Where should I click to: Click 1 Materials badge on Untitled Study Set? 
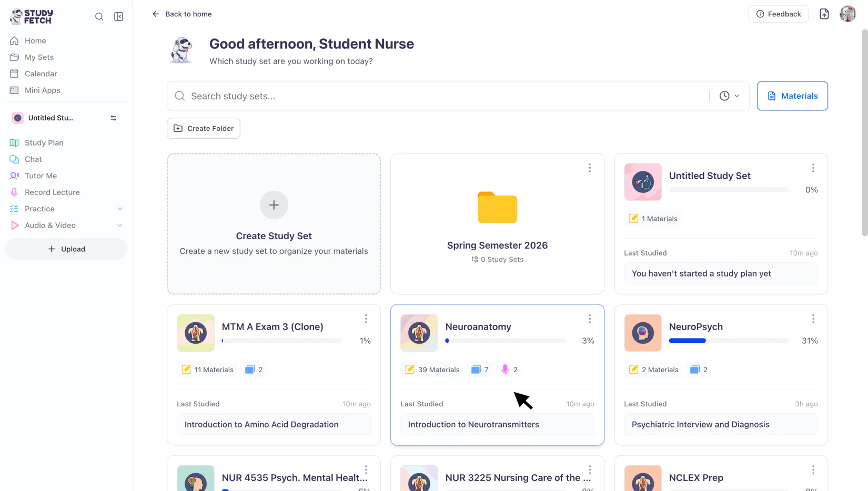point(653,219)
